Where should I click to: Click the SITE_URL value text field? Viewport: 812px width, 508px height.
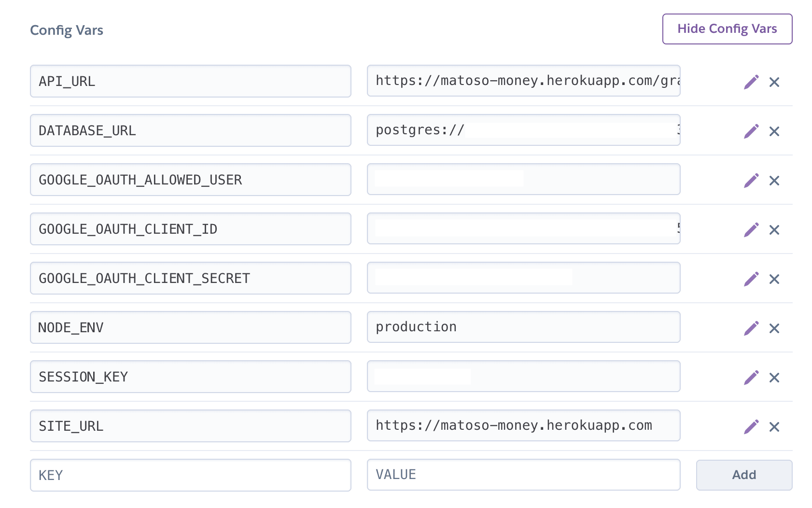pos(523,425)
